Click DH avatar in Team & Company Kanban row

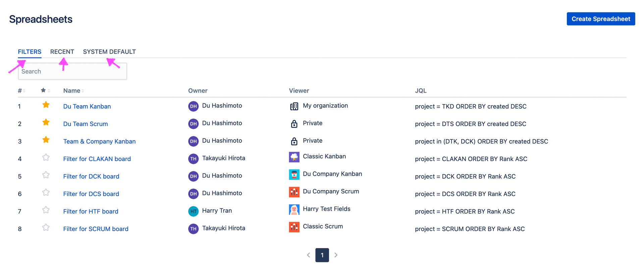pos(193,141)
